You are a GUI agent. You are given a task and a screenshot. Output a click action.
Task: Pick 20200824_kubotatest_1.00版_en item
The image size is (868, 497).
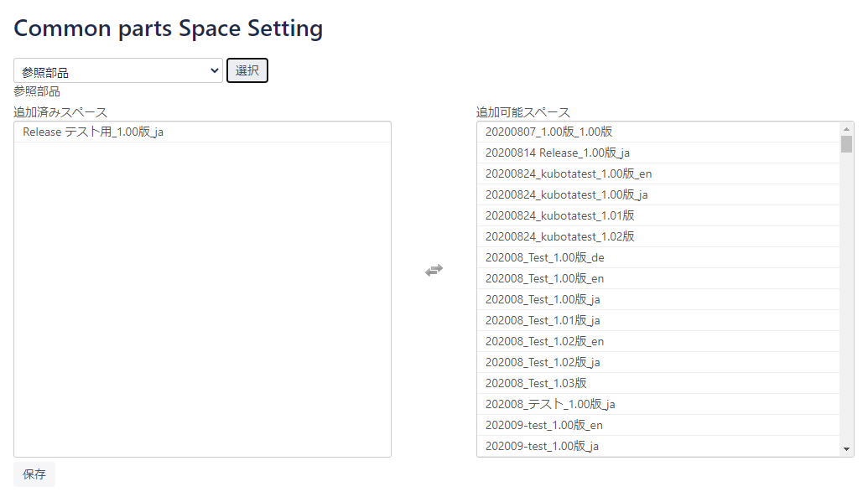tap(568, 173)
